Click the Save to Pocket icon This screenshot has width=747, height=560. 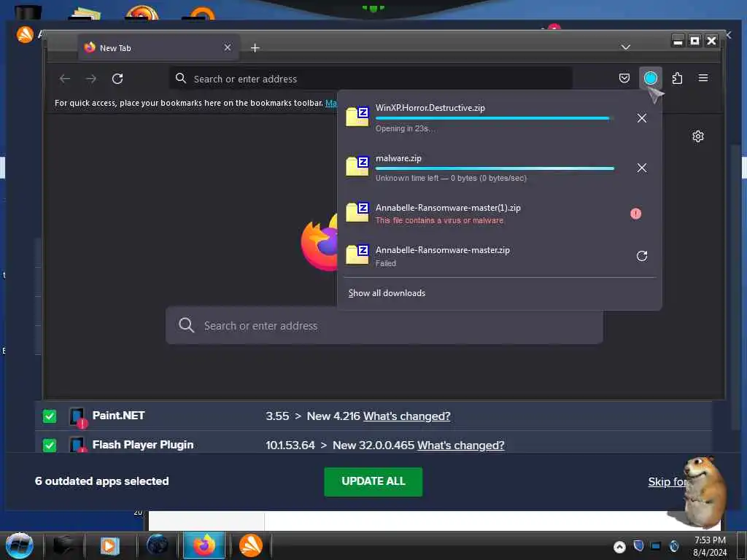pyautogui.click(x=624, y=78)
